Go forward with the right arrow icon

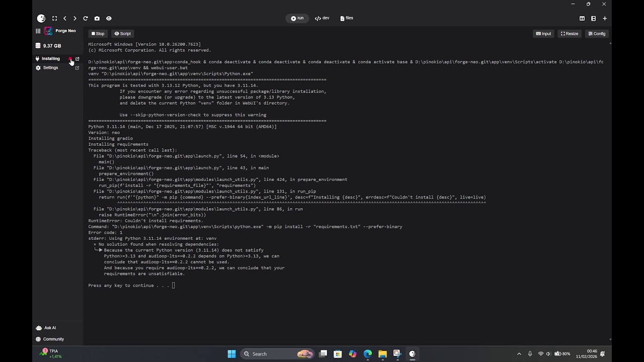coord(75,19)
